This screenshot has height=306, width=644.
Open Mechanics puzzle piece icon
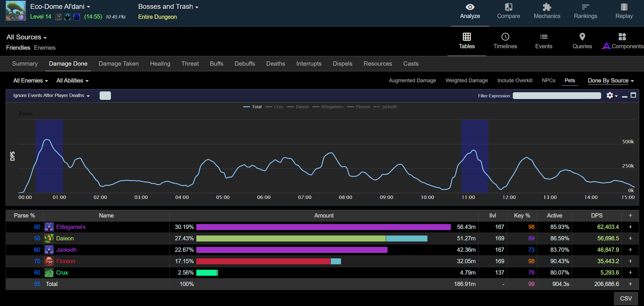547,7
